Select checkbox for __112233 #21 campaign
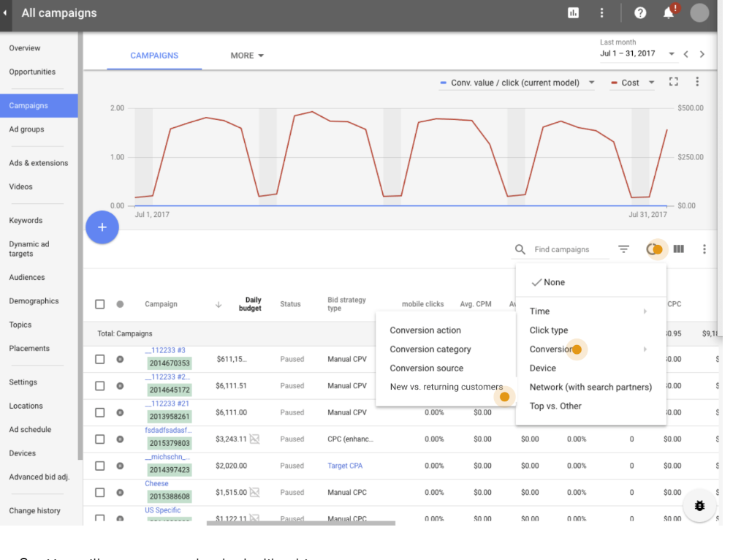 [x=99, y=412]
